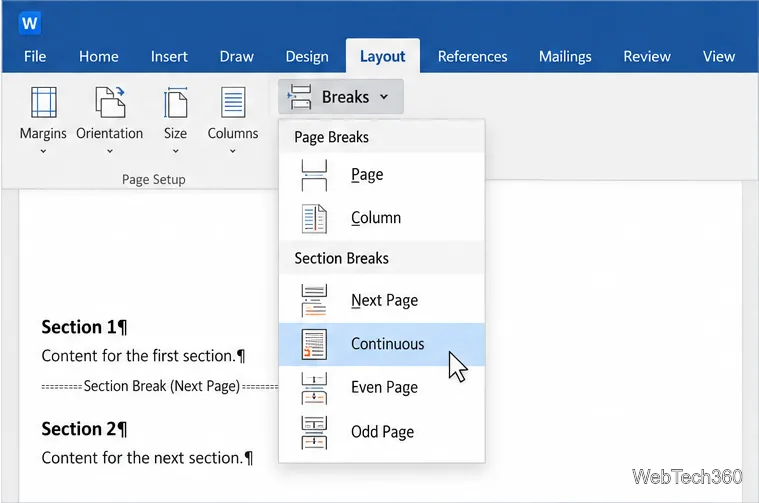Click the Odd Page section break icon
The image size is (759, 503).
(x=314, y=432)
